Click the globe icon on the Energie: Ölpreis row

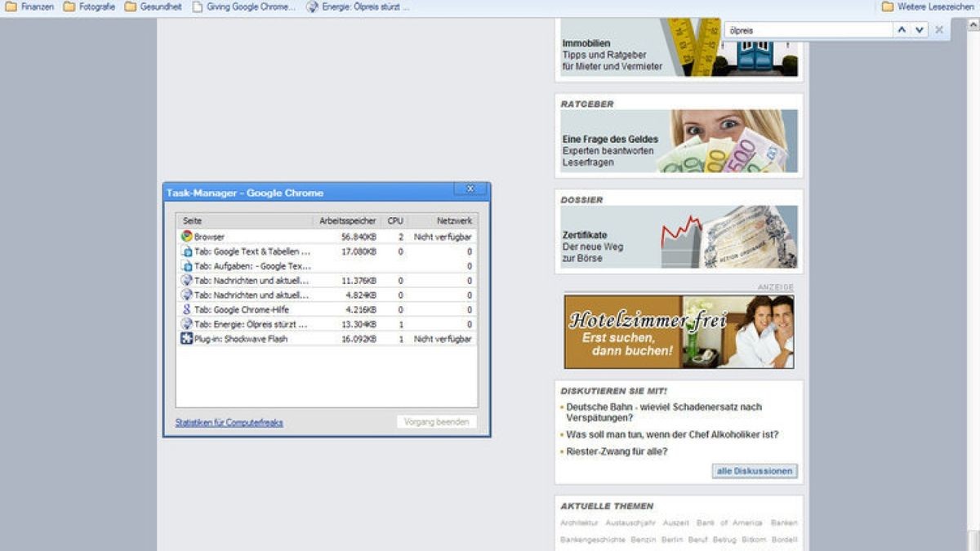(x=186, y=324)
